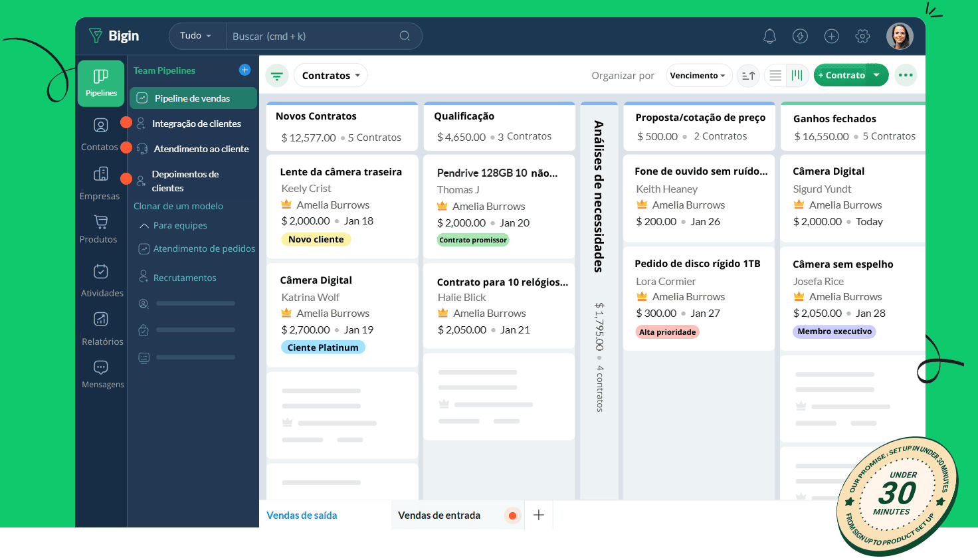Open Pedido de disco rígido 1TB card
The width and height of the screenshot is (978, 560).
(x=699, y=298)
